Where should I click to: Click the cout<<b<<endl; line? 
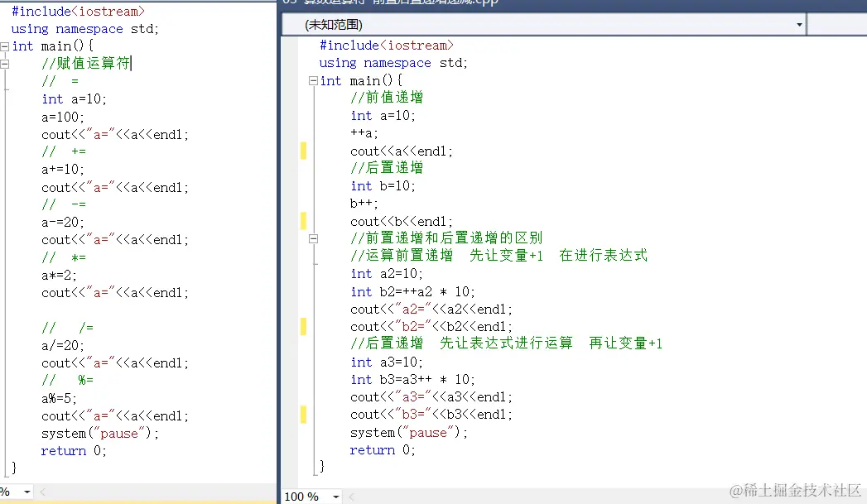pos(402,222)
